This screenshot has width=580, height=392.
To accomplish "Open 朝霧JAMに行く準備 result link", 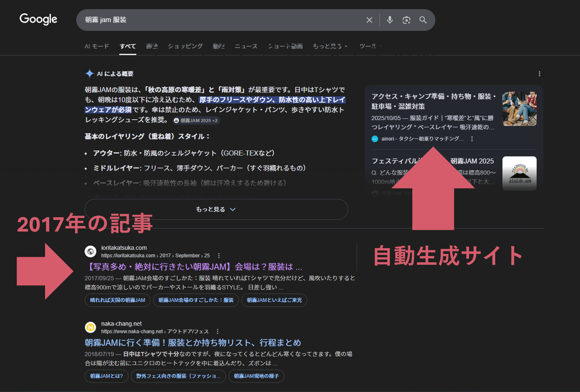I will tap(193, 343).
